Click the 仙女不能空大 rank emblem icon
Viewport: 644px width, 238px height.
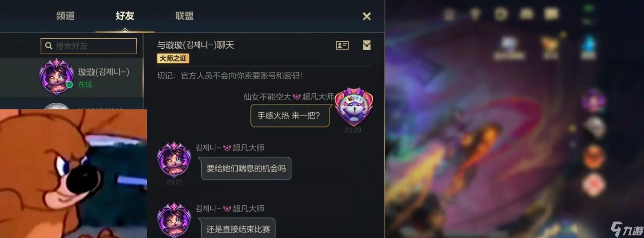(296, 97)
